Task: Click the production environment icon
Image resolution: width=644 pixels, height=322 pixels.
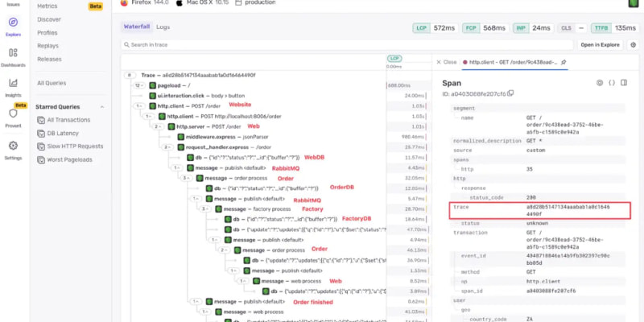Action: pos(238,2)
